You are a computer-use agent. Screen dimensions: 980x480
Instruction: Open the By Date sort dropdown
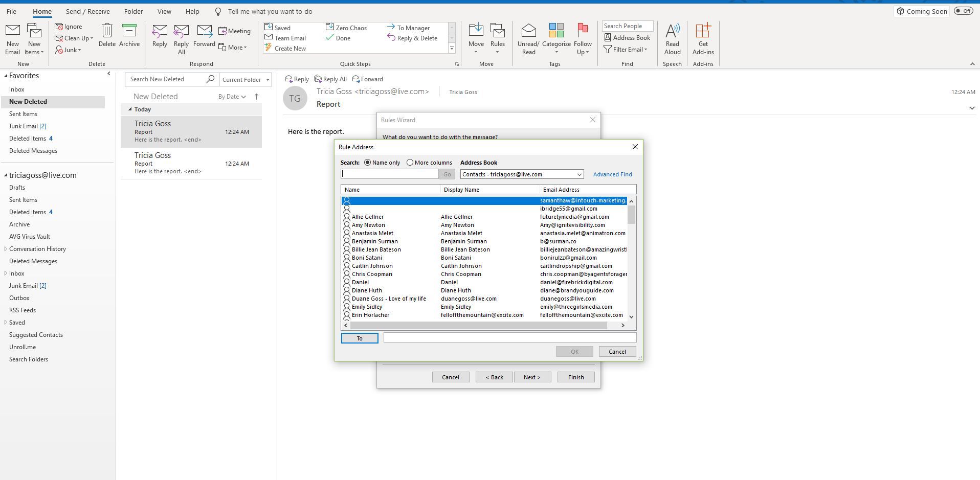pyautogui.click(x=232, y=97)
